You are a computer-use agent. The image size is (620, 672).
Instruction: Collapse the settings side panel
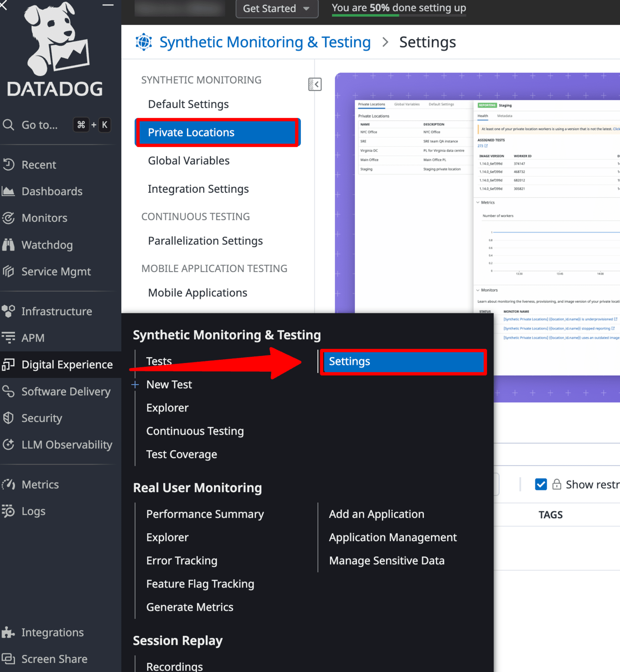(315, 84)
